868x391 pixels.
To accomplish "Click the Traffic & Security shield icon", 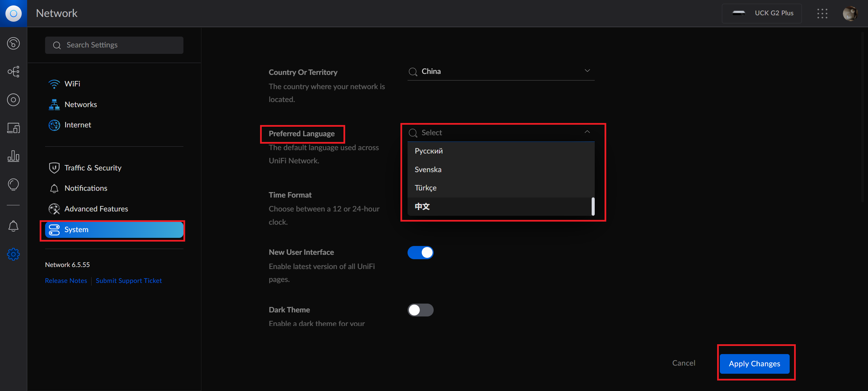I will [x=54, y=168].
